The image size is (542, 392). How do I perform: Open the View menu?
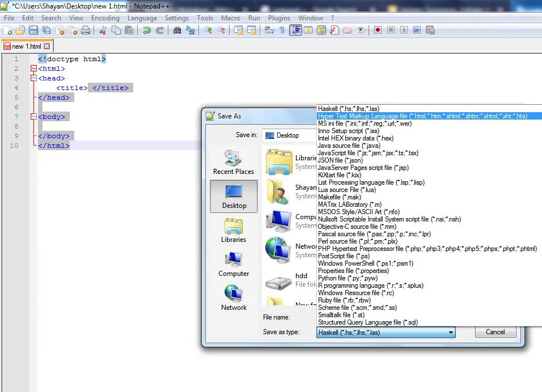pyautogui.click(x=76, y=18)
